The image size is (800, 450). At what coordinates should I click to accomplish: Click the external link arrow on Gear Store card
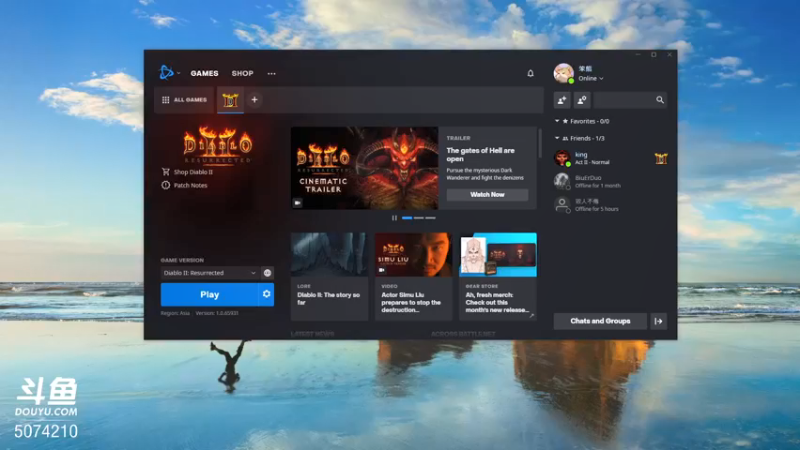point(531,316)
